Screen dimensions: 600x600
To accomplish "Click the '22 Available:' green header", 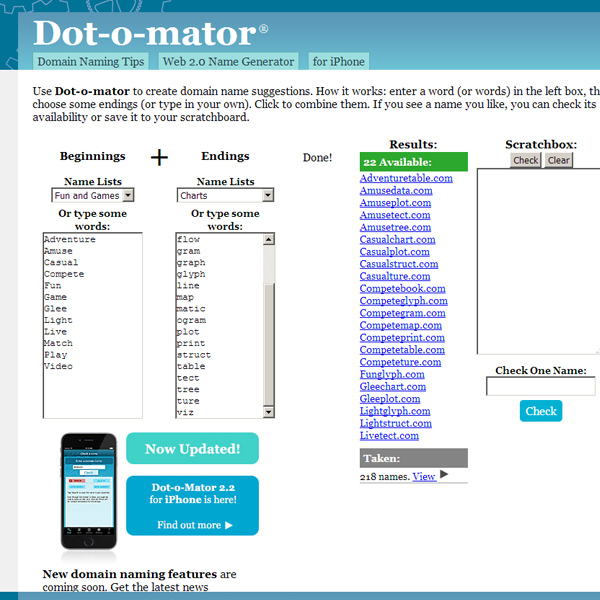I will (414, 162).
